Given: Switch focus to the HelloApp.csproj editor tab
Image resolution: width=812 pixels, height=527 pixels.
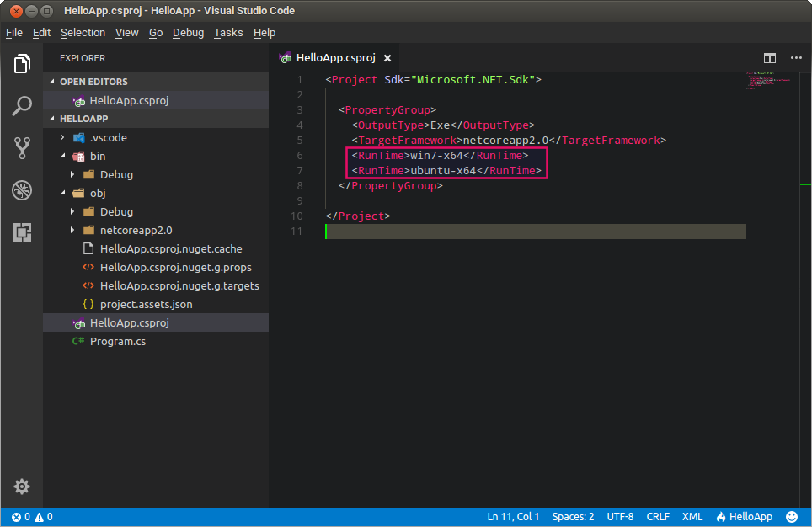Looking at the screenshot, I should tap(335, 58).
